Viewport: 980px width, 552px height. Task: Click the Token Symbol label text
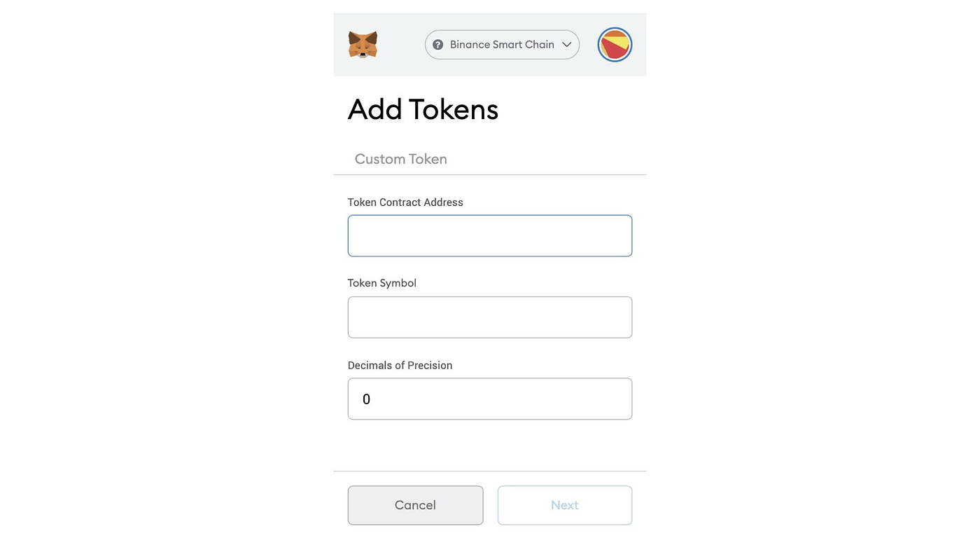point(381,283)
